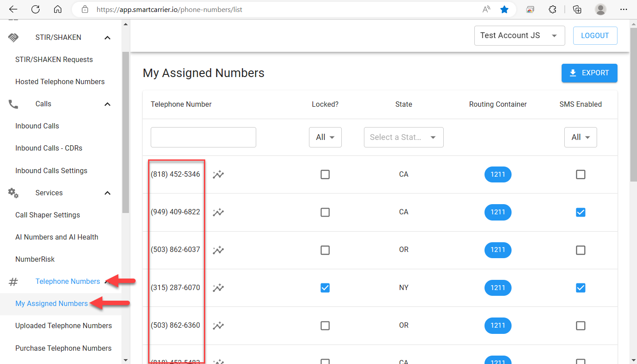Image resolution: width=637 pixels, height=364 pixels.
Task: Click the Calls phone icon
Action: [x=13, y=104]
